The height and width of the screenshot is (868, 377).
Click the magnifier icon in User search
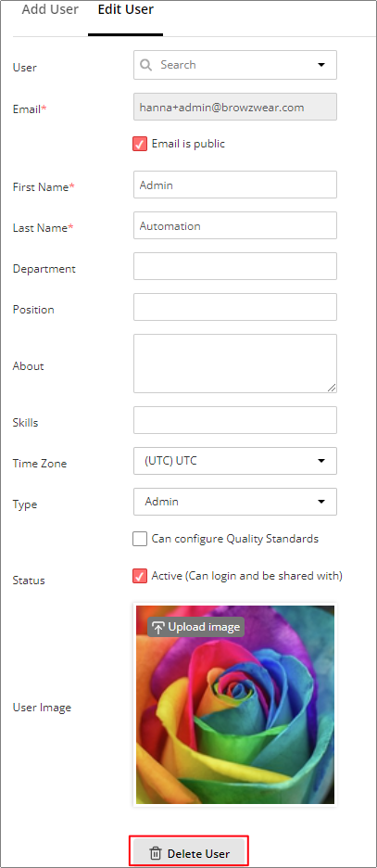pyautogui.click(x=146, y=65)
